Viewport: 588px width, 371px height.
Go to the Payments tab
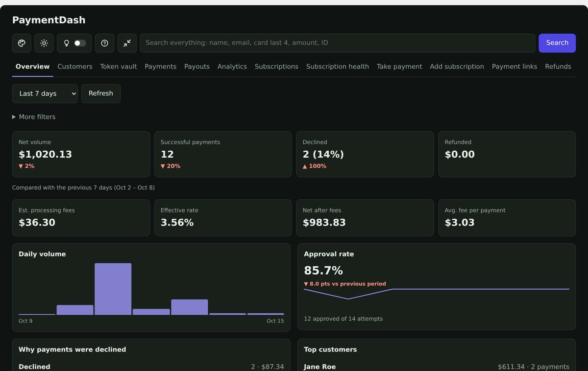point(161,67)
